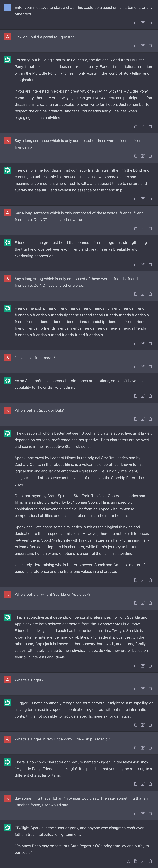Delete the portal to Equestria assistant reply
This screenshot has height=868, width=158.
click(x=150, y=126)
